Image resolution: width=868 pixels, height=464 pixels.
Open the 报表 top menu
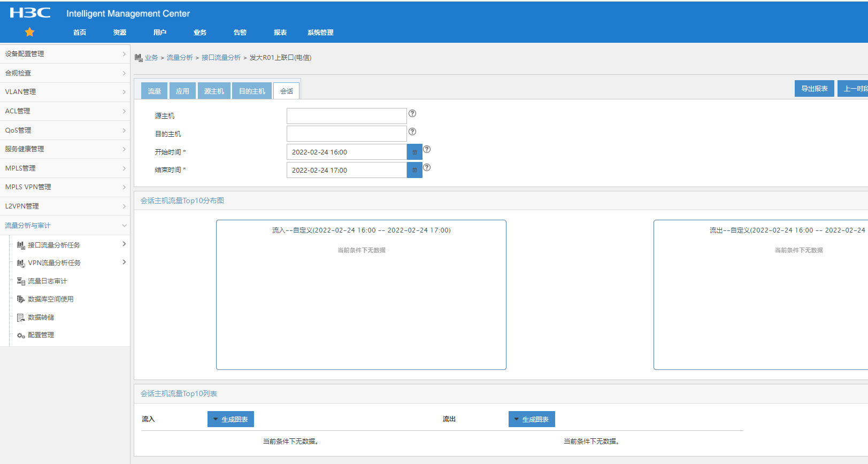[280, 33]
